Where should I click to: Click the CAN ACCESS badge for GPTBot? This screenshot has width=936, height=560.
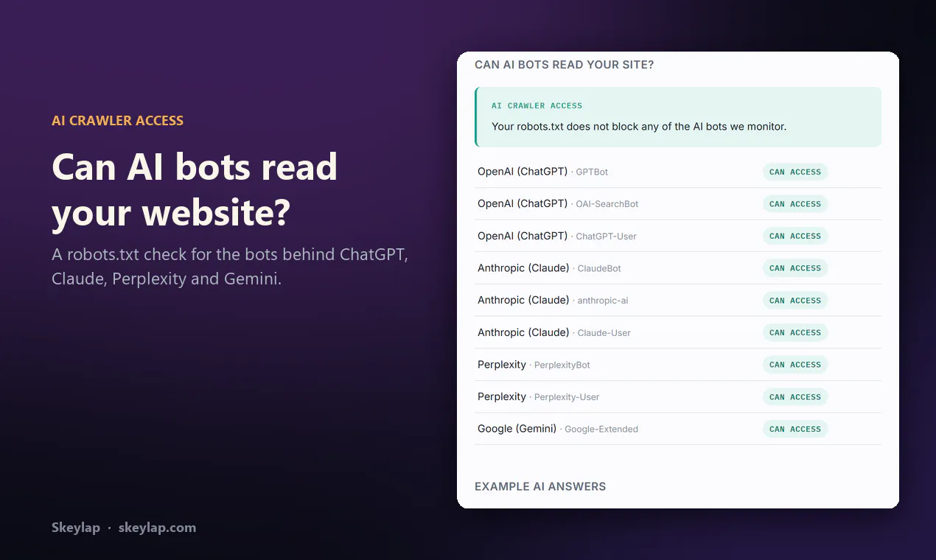[795, 172]
